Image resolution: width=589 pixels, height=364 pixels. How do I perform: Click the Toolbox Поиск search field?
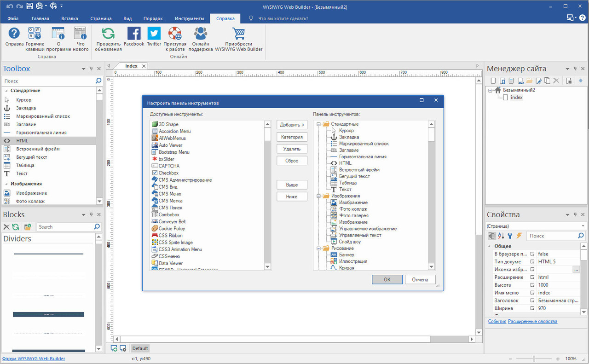pos(48,81)
